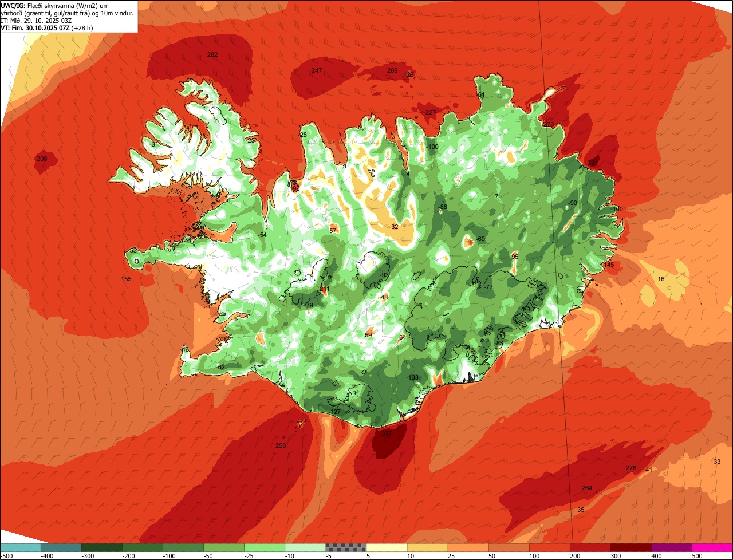The width and height of the screenshot is (733, 560).
Task: Select the -200 to -100 legend color
Action: (x=143, y=547)
